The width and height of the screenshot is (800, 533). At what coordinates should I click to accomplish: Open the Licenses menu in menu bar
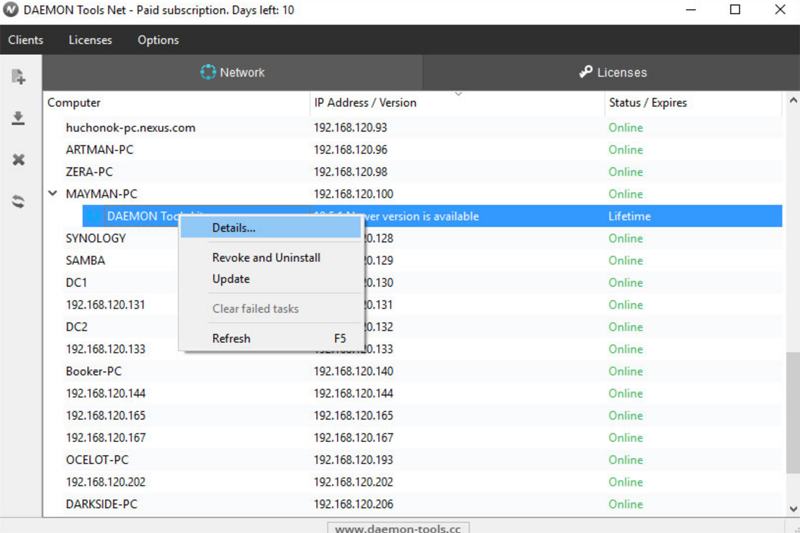tap(90, 40)
